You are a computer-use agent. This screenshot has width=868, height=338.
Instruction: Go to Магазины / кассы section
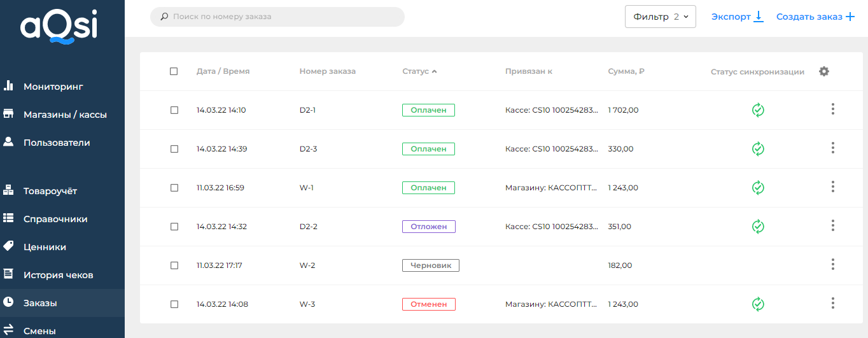[x=65, y=115]
